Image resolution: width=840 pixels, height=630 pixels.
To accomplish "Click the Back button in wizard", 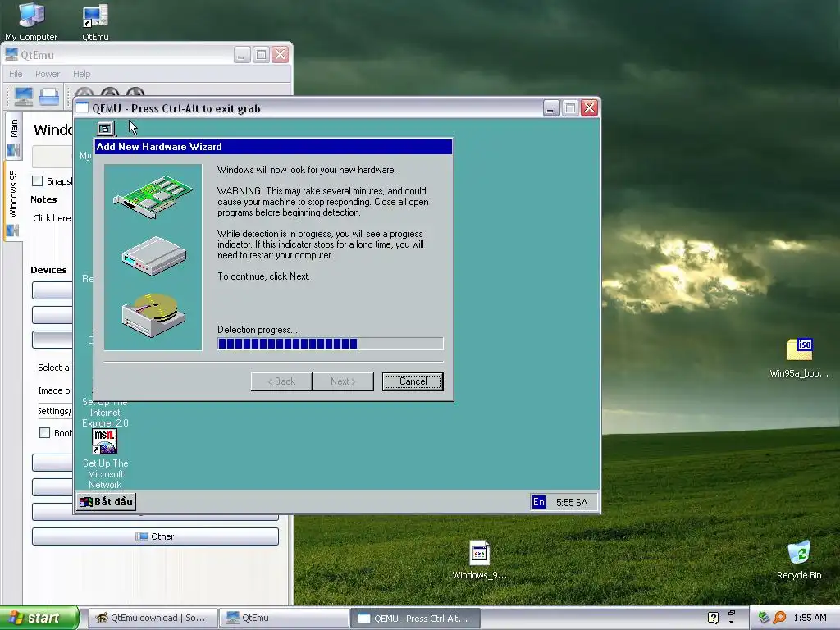I will 281,381.
